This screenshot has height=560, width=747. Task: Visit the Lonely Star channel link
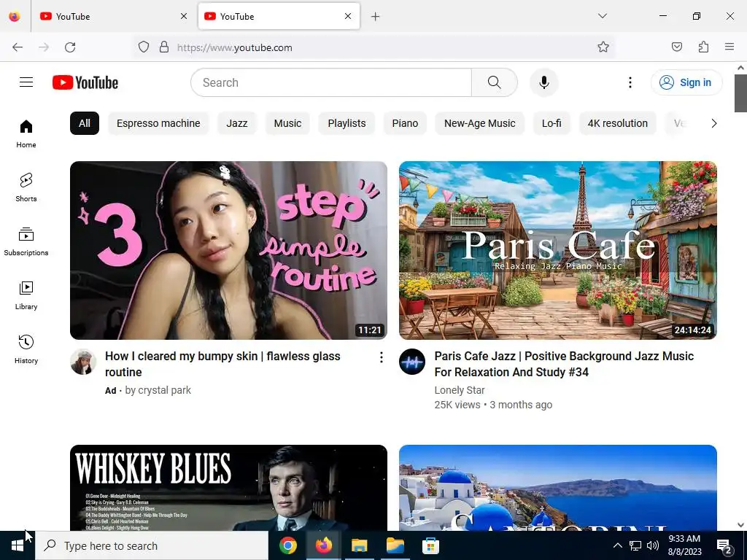click(x=460, y=390)
